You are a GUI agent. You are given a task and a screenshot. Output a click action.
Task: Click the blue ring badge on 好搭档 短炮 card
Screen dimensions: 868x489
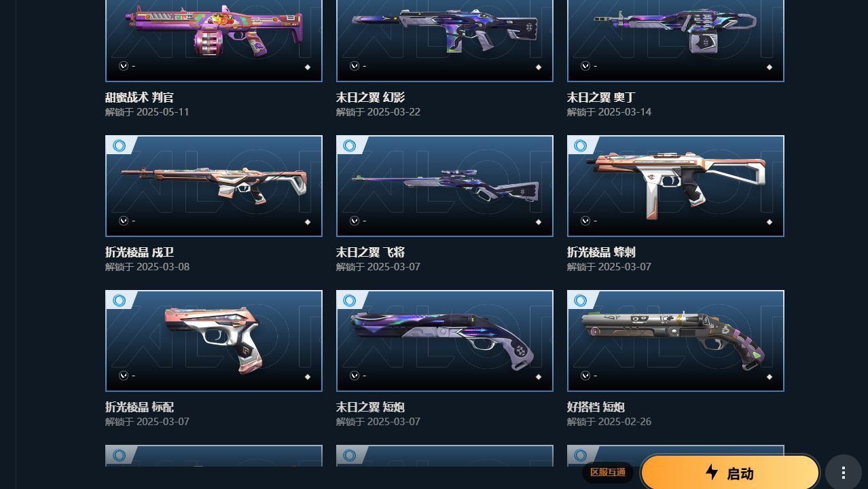(581, 300)
